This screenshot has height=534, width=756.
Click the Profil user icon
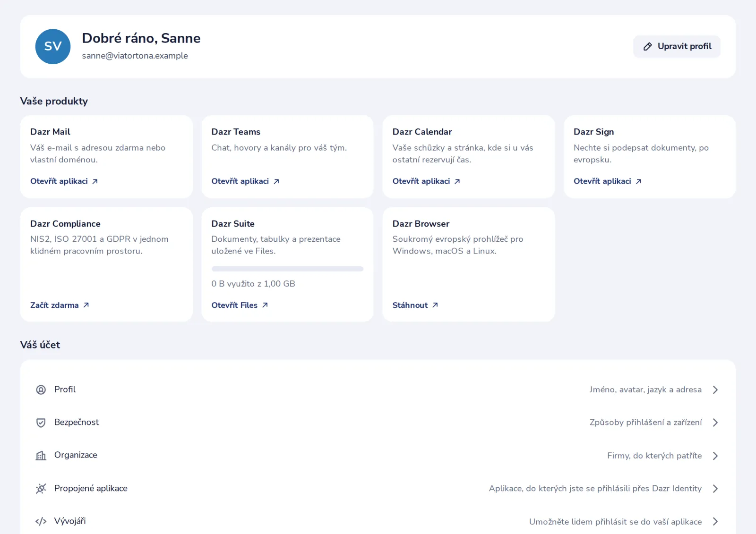click(41, 390)
